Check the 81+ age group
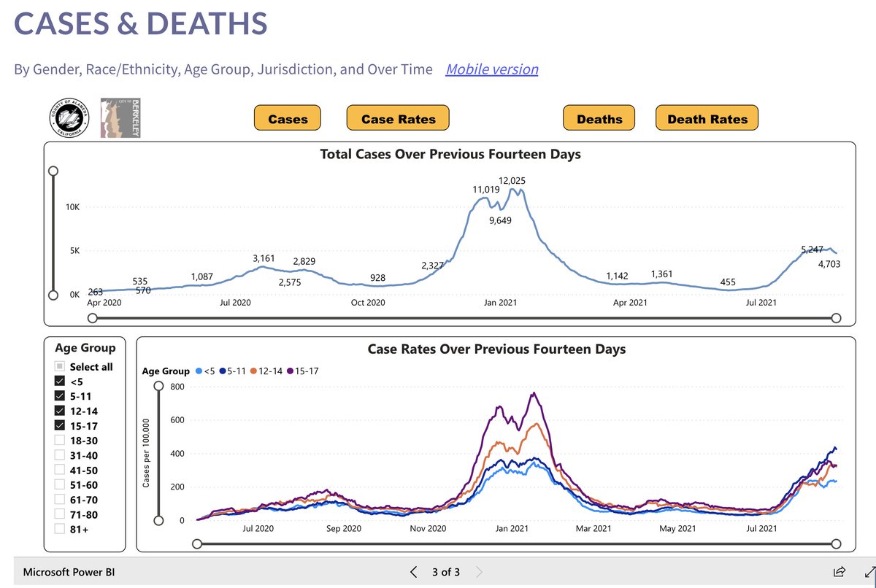The image size is (876, 588). (x=59, y=529)
